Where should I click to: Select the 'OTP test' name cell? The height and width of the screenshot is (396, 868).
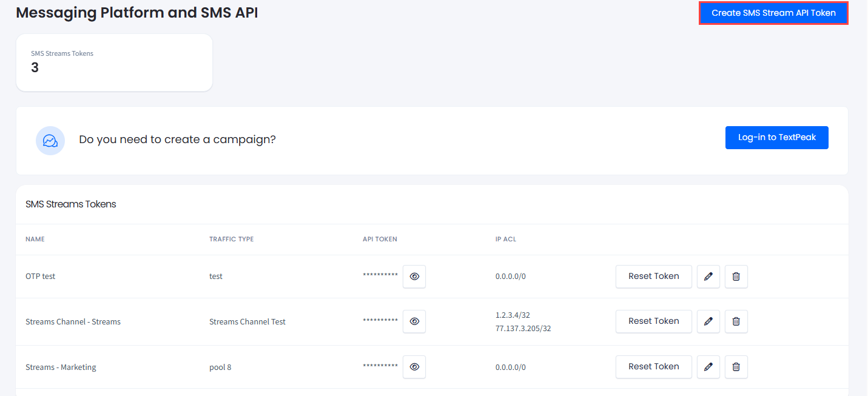point(41,277)
